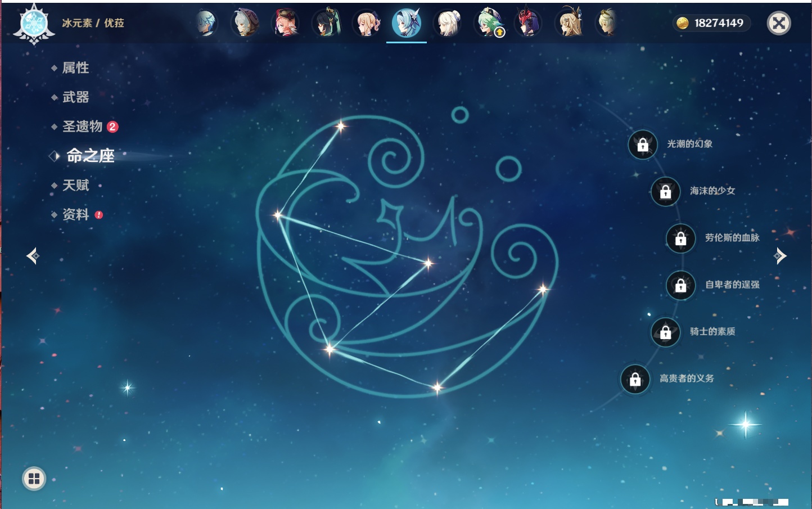Click the Cryo element snowflake emblem
This screenshot has height=509, width=812.
click(34, 24)
